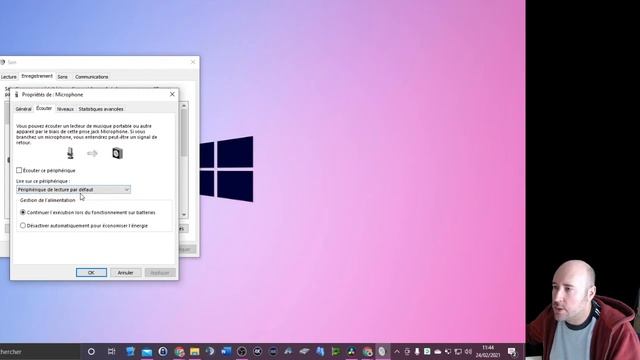Open the Niveaux tab
Image resolution: width=640 pixels, height=360 pixels.
[x=65, y=109]
